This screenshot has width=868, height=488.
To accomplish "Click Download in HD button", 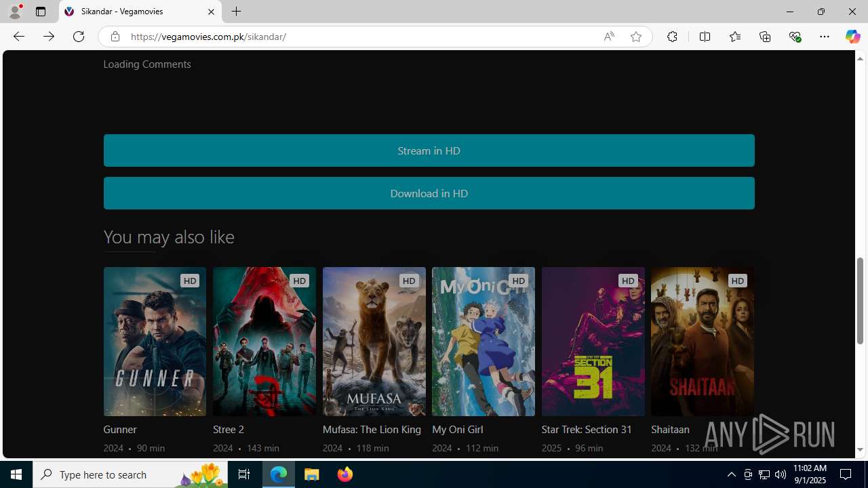I will [429, 193].
